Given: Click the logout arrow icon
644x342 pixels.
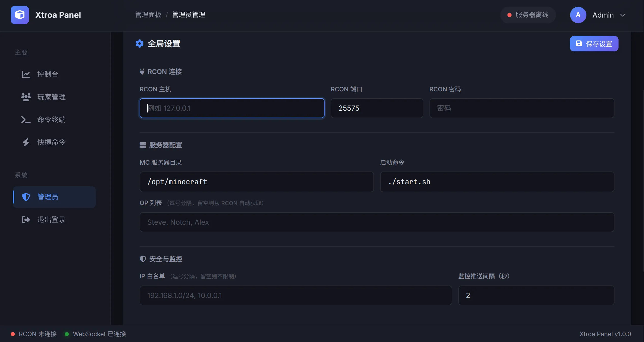Looking at the screenshot, I should 26,220.
